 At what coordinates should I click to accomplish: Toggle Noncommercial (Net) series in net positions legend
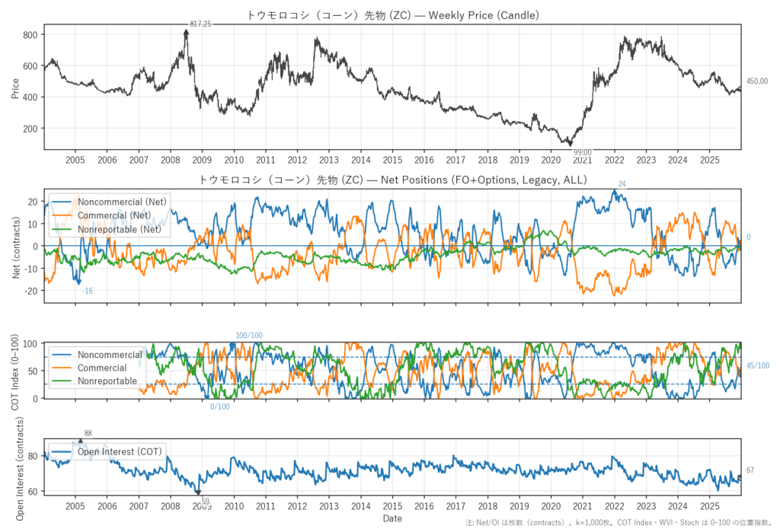point(123,201)
